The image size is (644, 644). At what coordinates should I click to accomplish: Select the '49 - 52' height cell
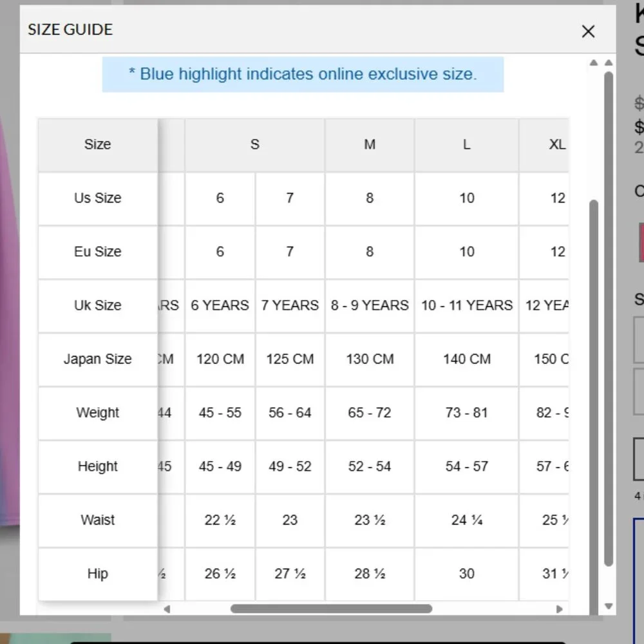[290, 466]
